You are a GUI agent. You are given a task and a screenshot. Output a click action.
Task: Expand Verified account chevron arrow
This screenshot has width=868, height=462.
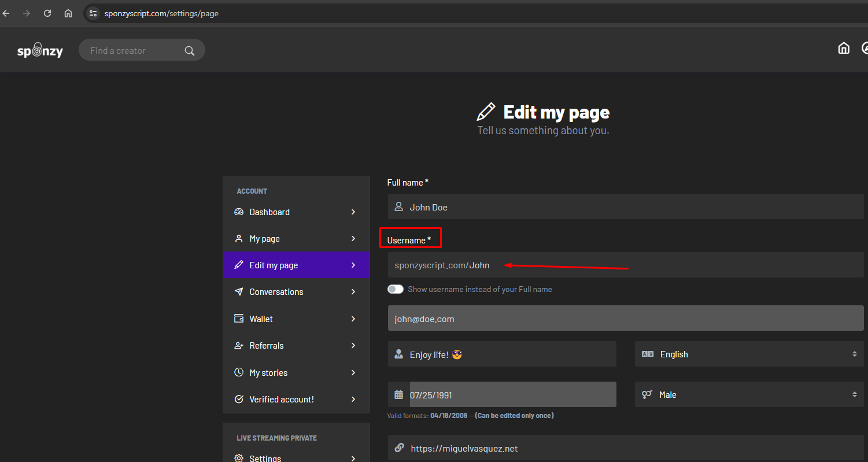point(353,399)
